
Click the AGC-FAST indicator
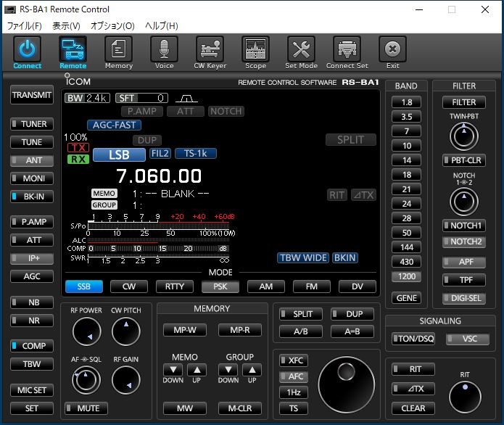pos(114,125)
